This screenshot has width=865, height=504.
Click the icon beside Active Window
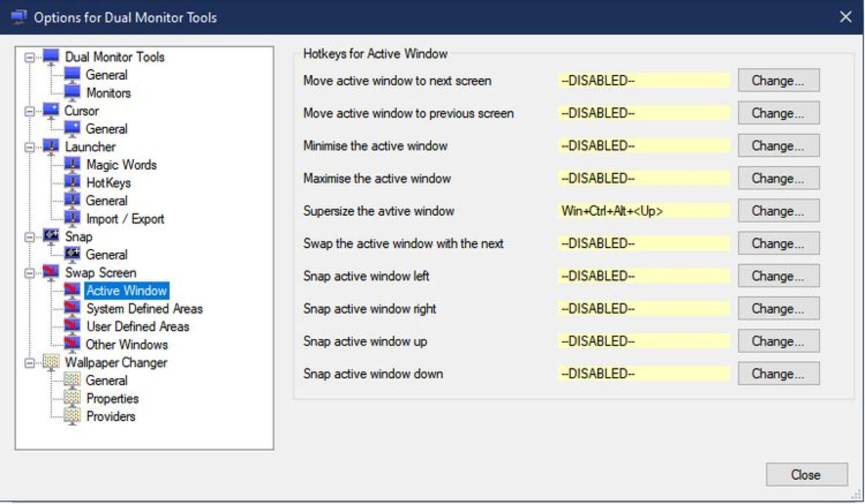[72, 291]
